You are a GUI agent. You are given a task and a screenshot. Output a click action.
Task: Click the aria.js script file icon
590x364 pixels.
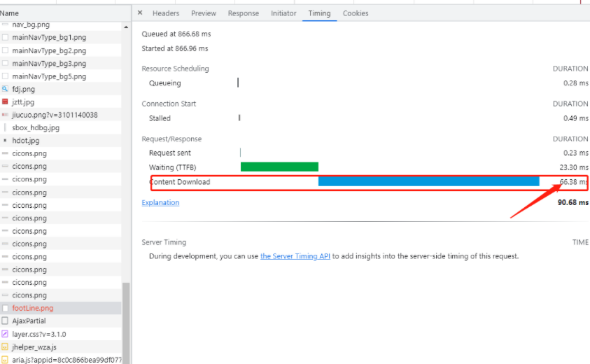[5, 359]
